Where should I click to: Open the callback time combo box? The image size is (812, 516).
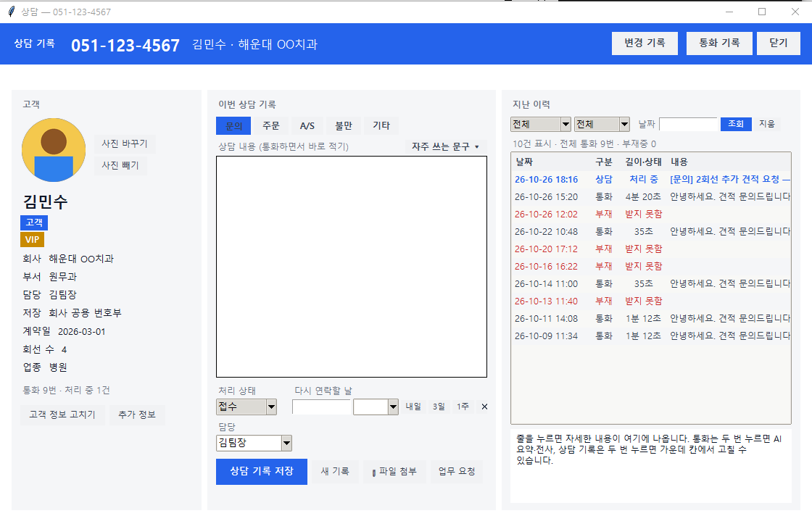click(x=376, y=407)
